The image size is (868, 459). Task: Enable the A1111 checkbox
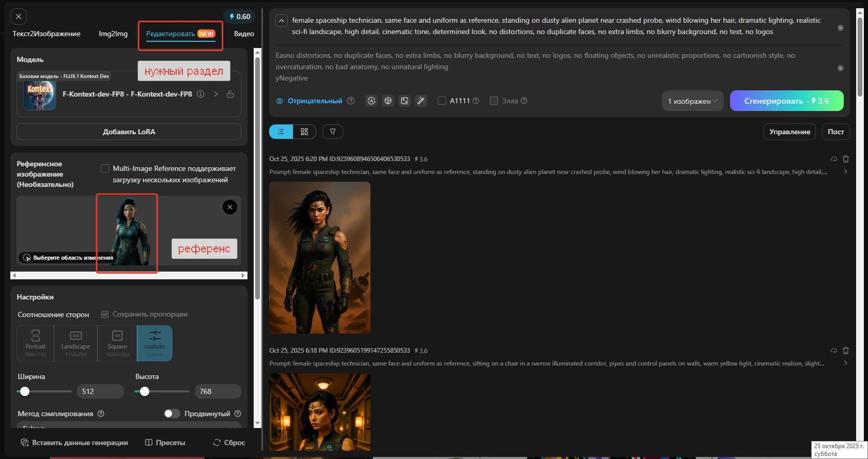[x=442, y=101]
